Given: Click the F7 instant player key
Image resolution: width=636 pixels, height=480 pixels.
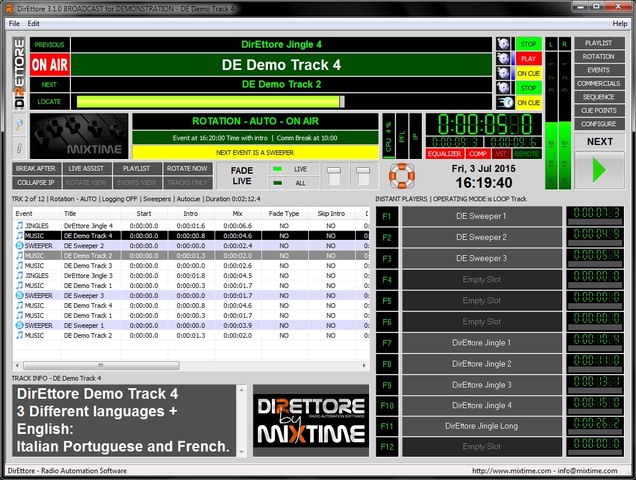Looking at the screenshot, I should click(x=387, y=343).
